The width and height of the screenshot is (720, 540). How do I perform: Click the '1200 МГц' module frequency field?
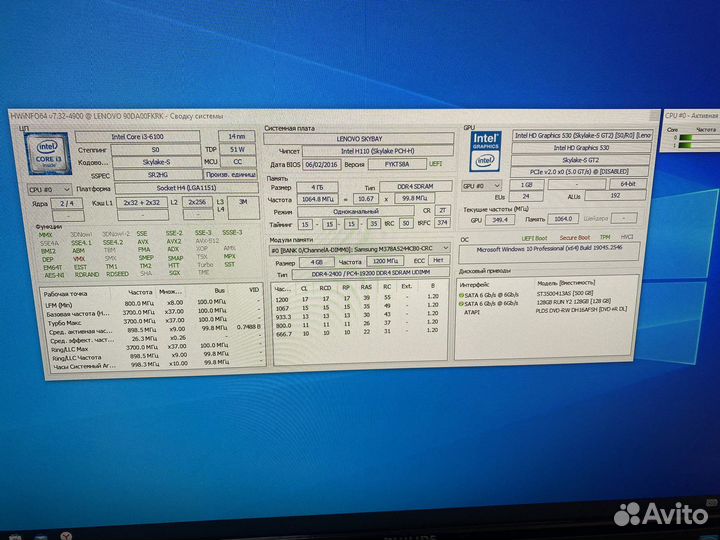click(x=385, y=261)
